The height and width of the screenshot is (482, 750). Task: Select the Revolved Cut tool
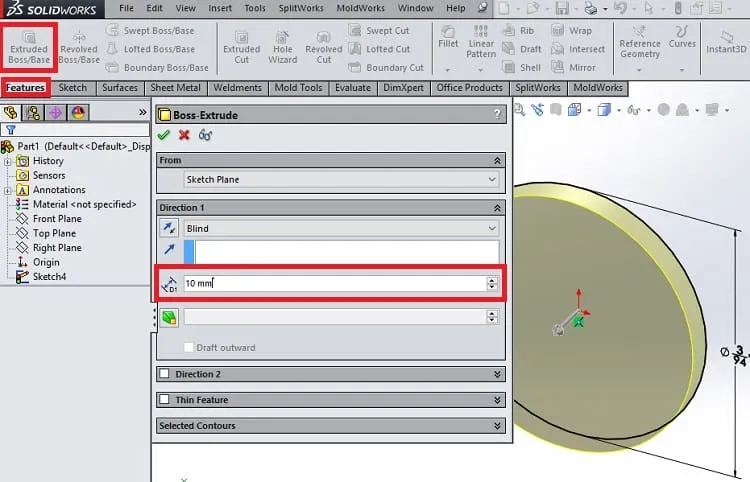pyautogui.click(x=324, y=47)
